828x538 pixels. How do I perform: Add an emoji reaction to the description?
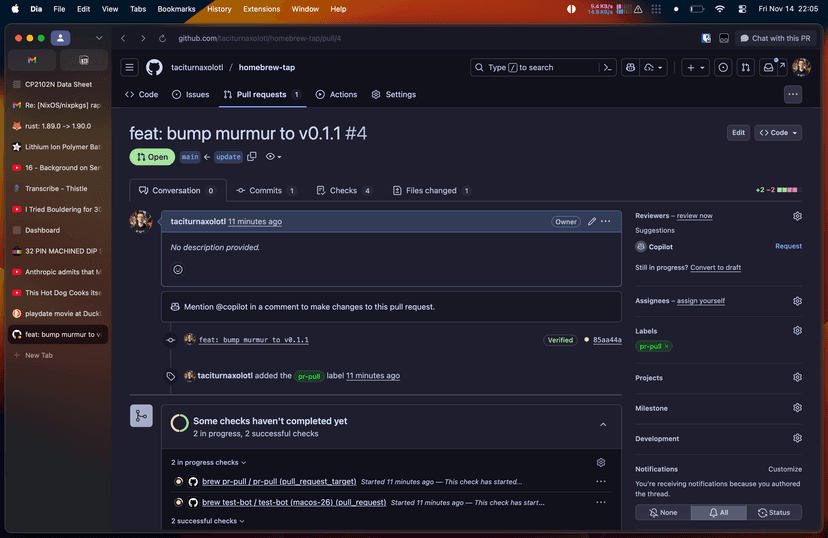coord(178,270)
